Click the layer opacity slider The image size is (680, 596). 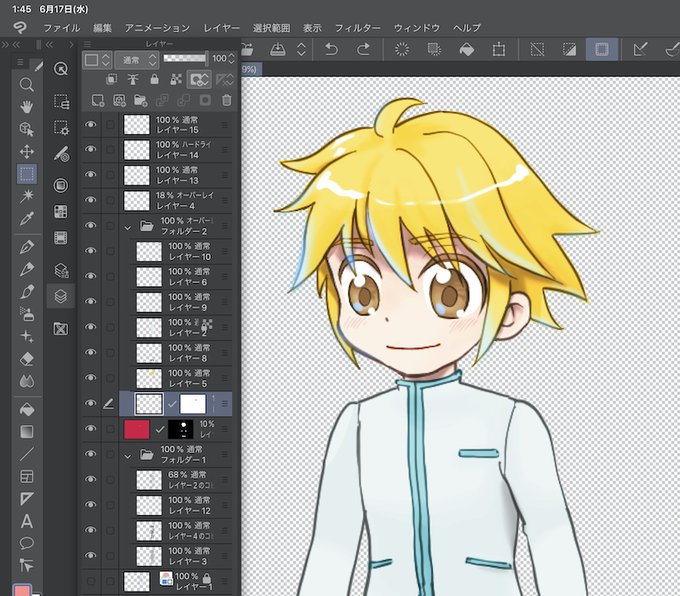point(185,58)
